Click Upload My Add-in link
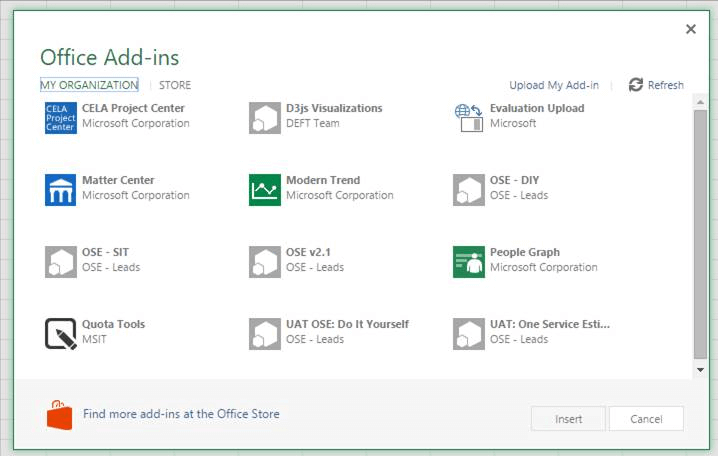 [x=554, y=86]
